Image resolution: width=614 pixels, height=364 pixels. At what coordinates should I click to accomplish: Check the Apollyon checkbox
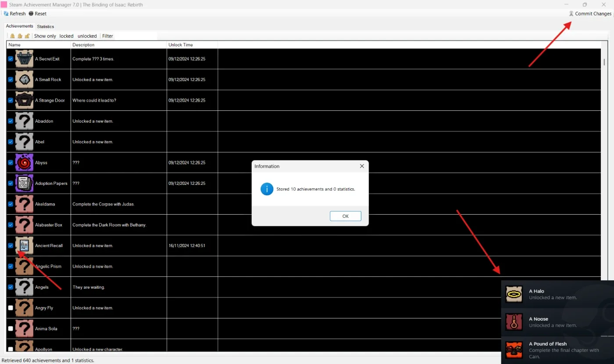(x=11, y=349)
